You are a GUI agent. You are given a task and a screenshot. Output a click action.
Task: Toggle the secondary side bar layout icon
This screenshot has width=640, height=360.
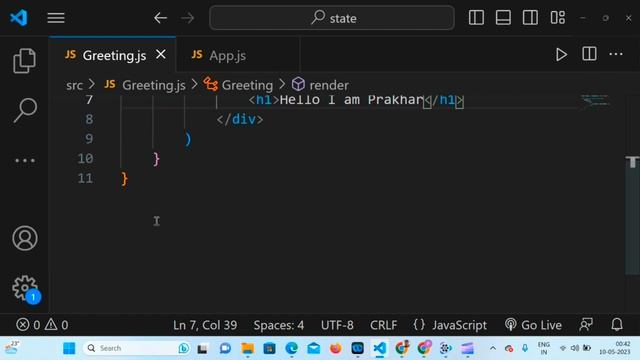click(530, 18)
